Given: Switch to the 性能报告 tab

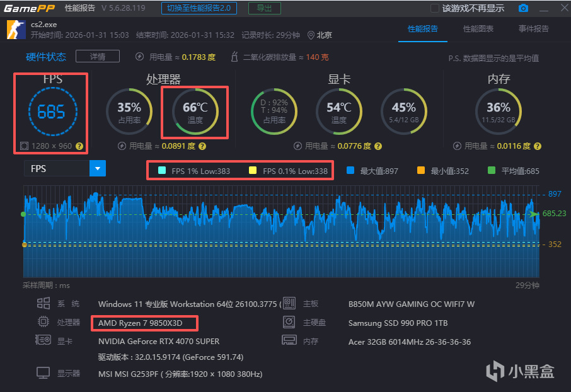Looking at the screenshot, I should [423, 29].
